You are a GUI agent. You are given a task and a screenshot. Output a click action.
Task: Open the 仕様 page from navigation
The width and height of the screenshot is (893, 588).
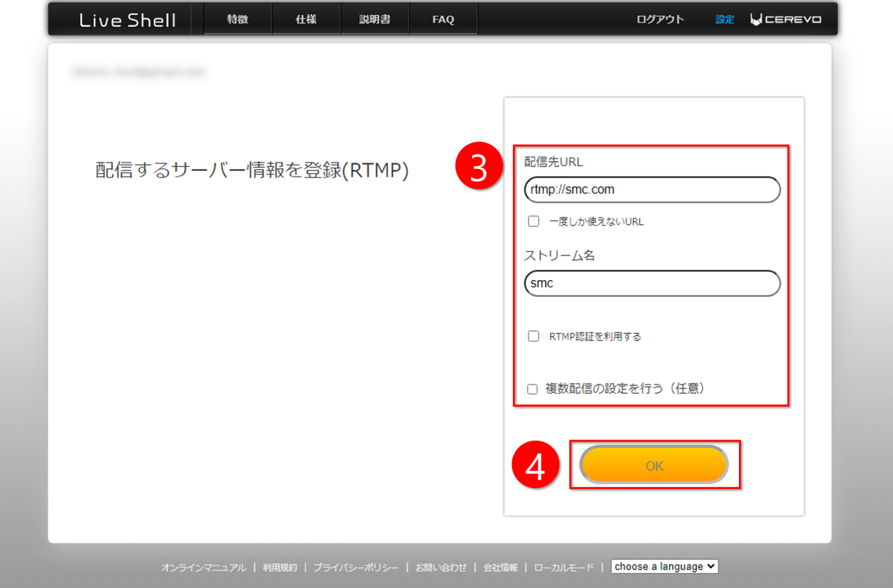pos(305,19)
